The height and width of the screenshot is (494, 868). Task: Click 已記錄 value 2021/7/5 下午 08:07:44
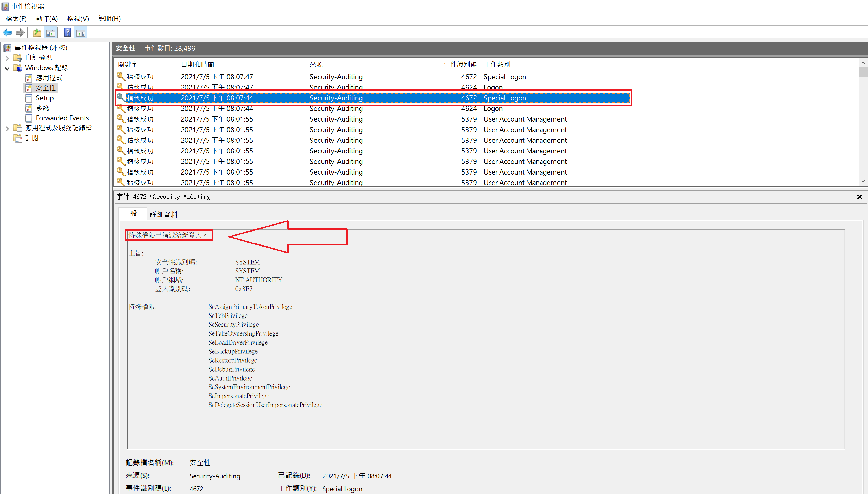pos(357,476)
